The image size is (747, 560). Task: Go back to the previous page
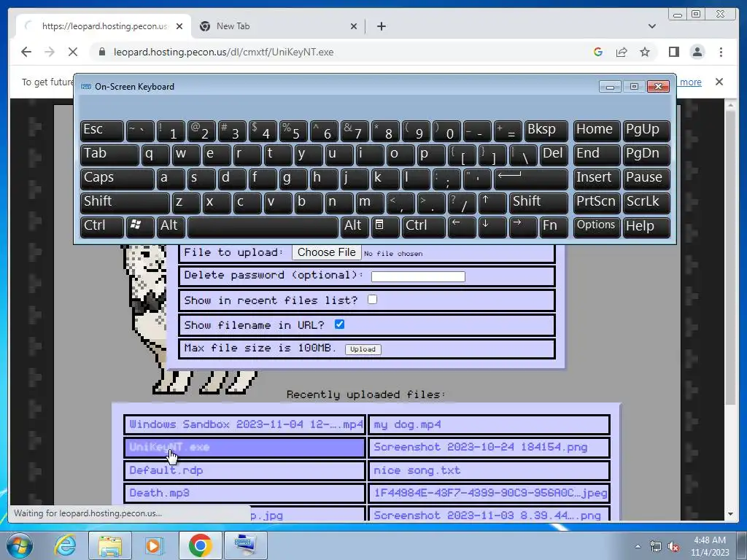coord(26,52)
